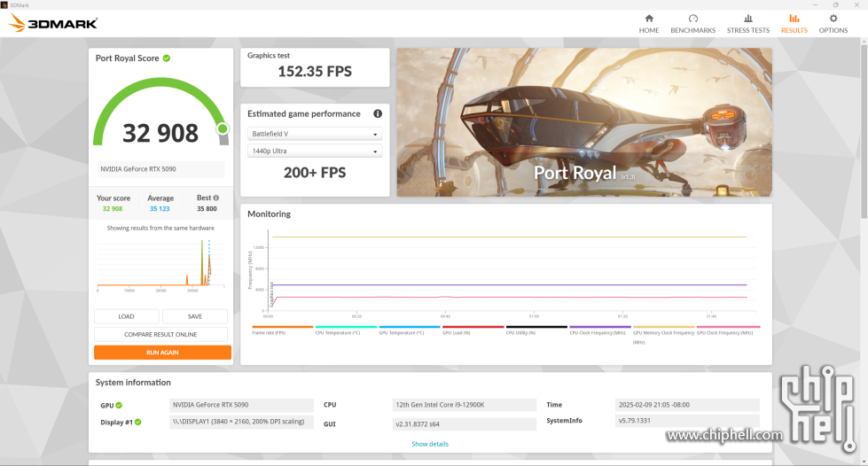Image resolution: width=868 pixels, height=466 pixels.
Task: Click the LOAD button
Action: pyautogui.click(x=126, y=316)
